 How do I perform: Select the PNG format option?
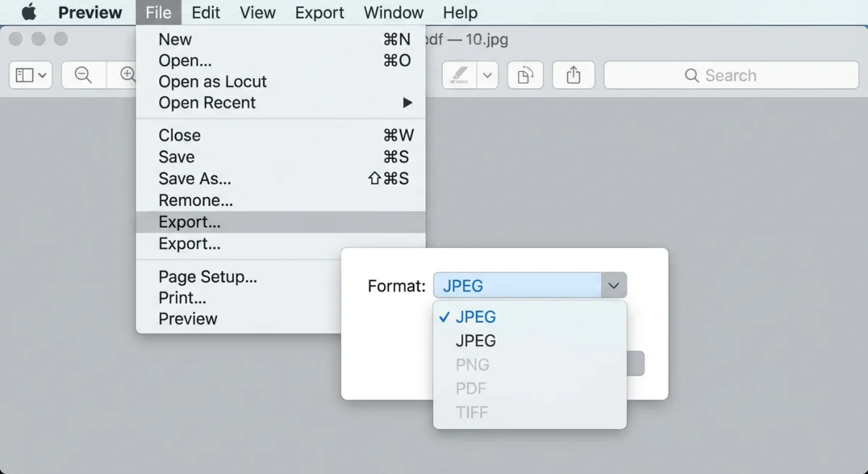click(529, 365)
